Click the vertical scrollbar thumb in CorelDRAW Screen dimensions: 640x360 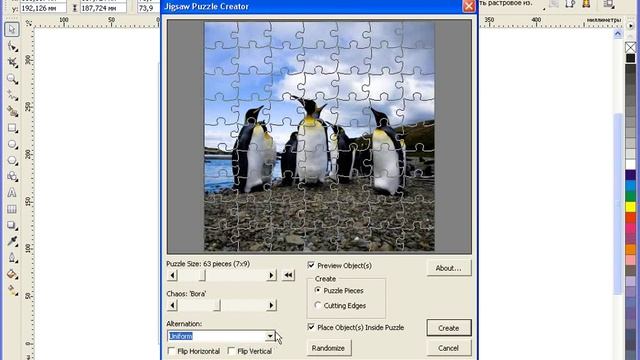618,203
